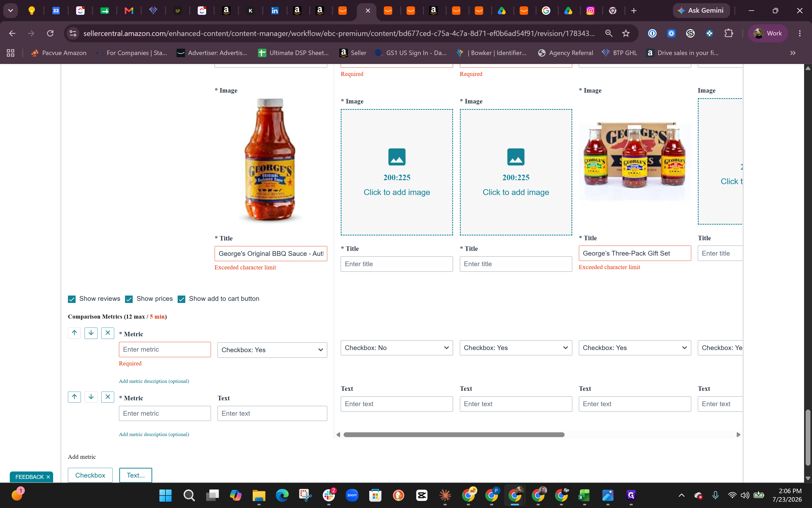The height and width of the screenshot is (508, 812).
Task: Delete second metric with X icon
Action: coord(108,397)
